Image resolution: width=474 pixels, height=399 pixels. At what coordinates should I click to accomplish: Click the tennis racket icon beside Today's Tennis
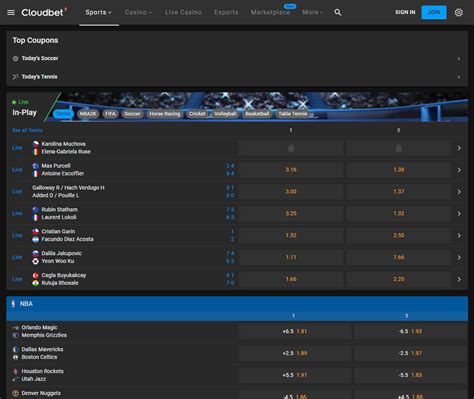click(x=15, y=77)
